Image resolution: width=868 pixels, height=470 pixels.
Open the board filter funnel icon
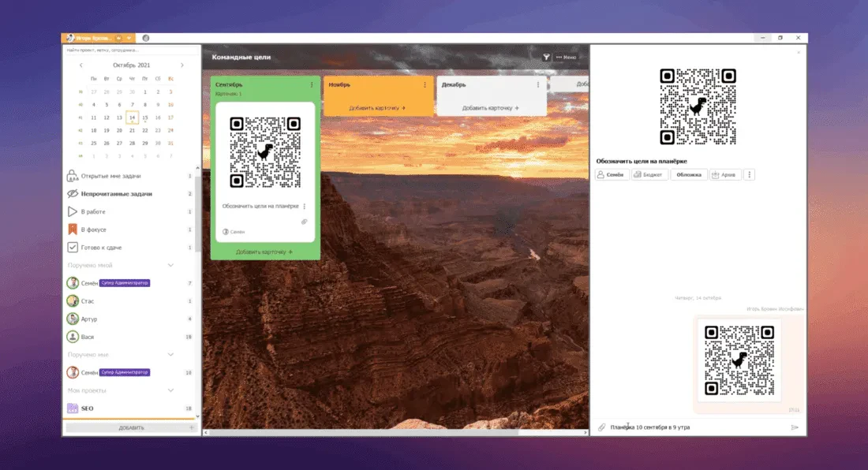tap(546, 57)
